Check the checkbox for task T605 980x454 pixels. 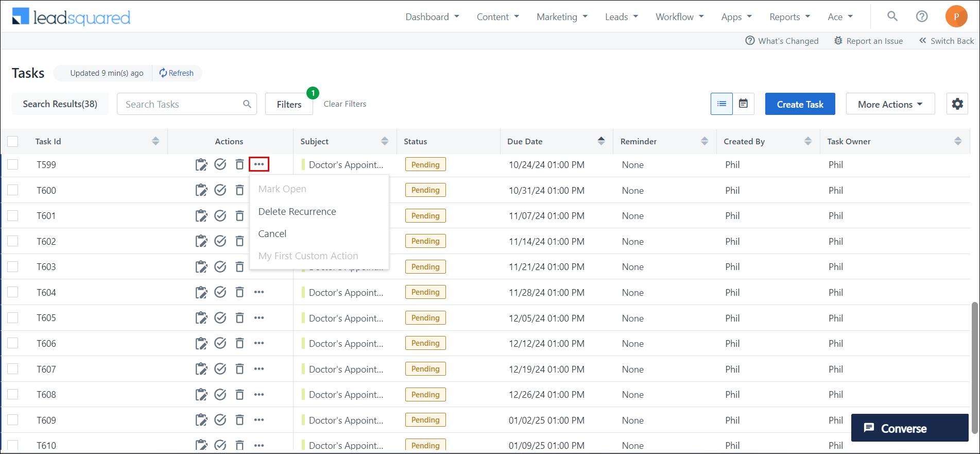pos(13,317)
